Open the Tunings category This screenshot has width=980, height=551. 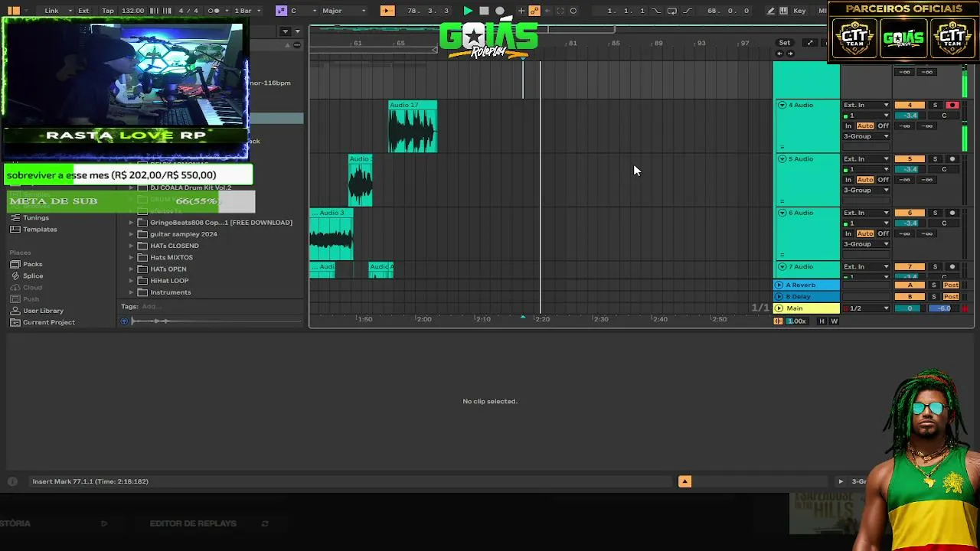pos(35,218)
